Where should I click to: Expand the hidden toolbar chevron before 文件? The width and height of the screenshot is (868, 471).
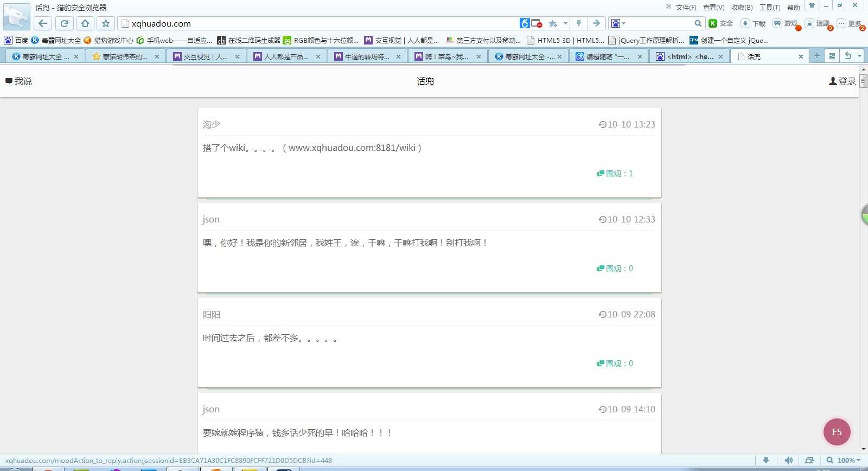pos(668,7)
